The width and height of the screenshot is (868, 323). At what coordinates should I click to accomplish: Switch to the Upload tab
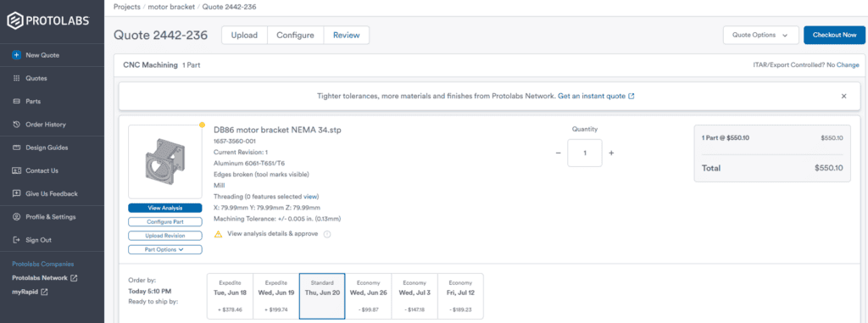pos(244,35)
